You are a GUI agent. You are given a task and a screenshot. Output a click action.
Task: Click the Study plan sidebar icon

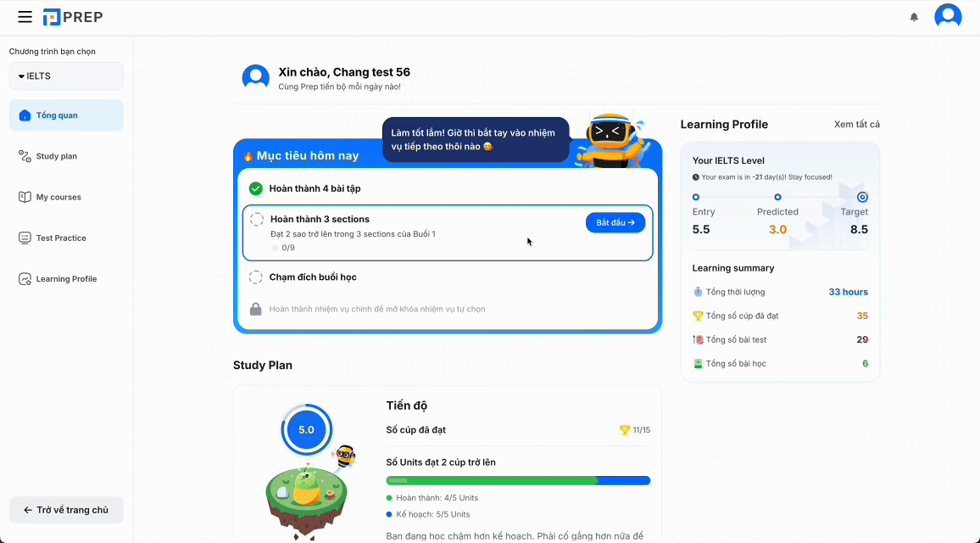click(x=25, y=156)
